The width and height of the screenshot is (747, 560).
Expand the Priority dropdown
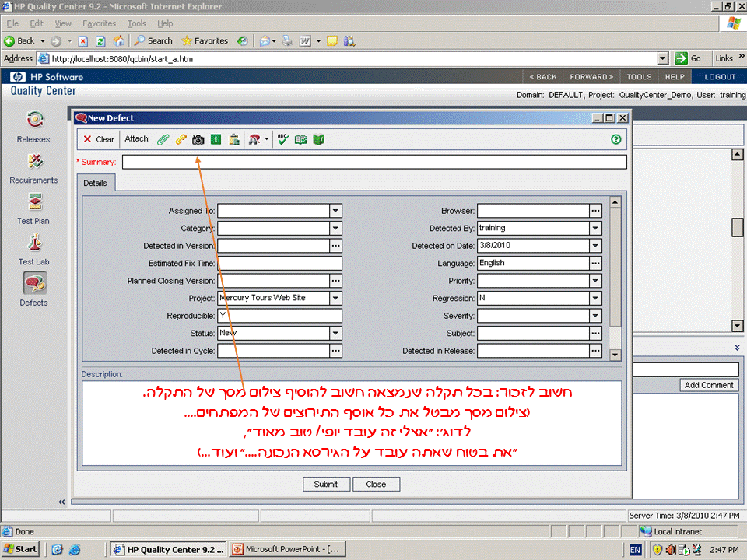[595, 281]
